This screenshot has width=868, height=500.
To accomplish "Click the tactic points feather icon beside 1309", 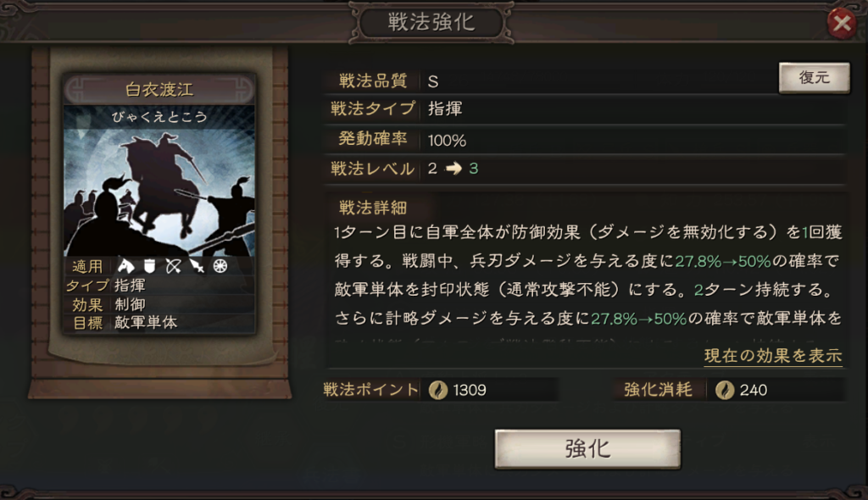I will (438, 390).
